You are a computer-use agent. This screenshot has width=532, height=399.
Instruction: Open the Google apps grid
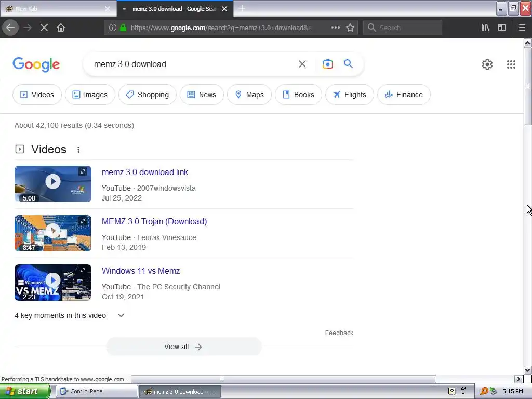click(x=511, y=64)
